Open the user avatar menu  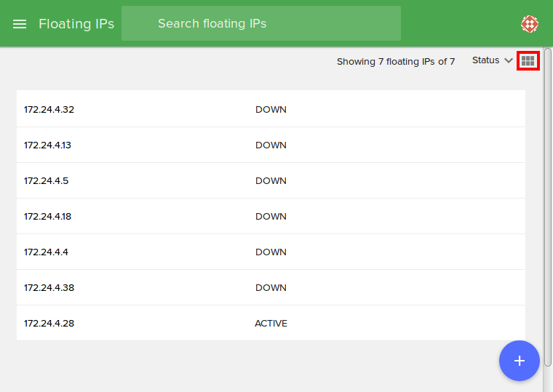pyautogui.click(x=530, y=24)
